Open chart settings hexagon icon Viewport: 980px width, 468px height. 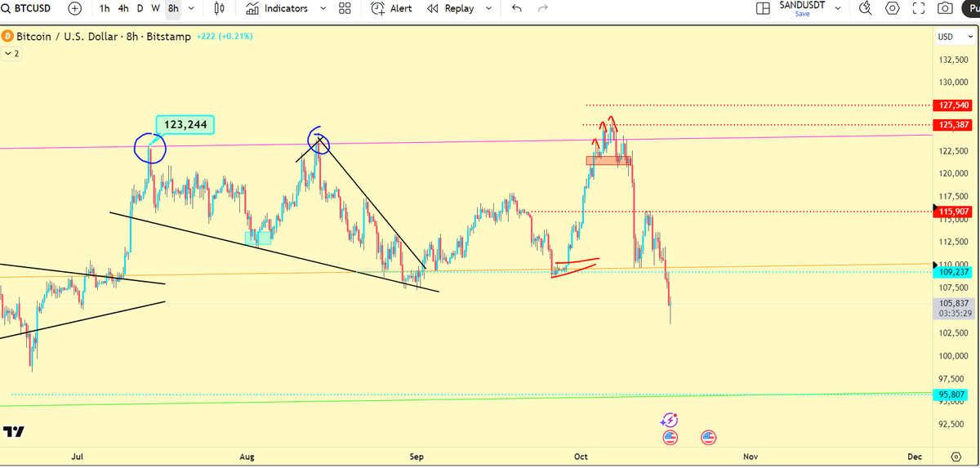(x=892, y=8)
